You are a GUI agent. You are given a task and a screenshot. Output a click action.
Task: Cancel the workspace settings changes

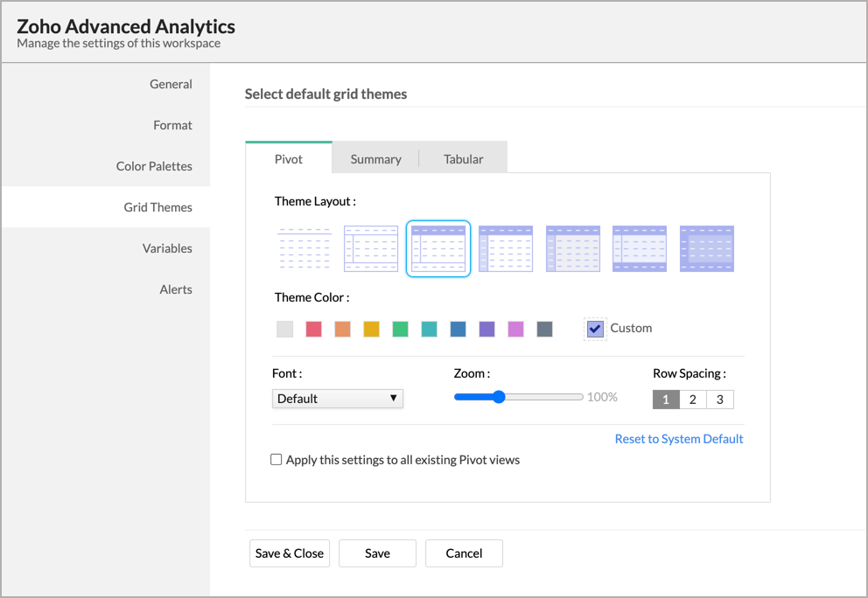(x=464, y=553)
